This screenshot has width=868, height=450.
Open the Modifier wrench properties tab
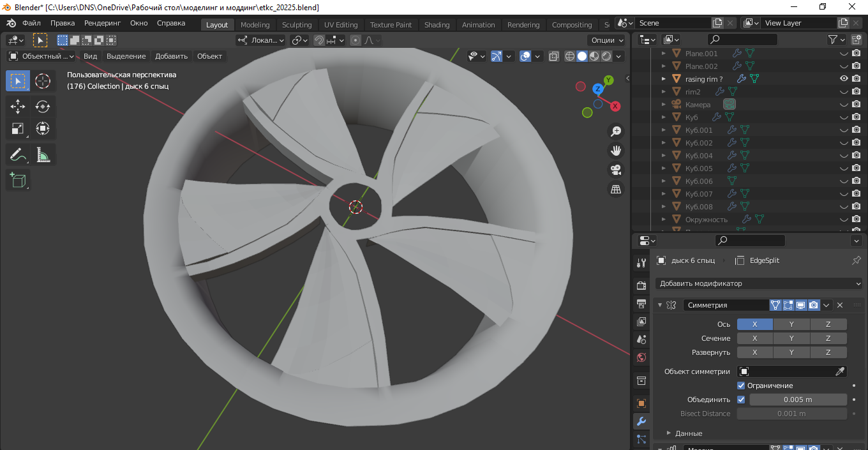pos(641,421)
